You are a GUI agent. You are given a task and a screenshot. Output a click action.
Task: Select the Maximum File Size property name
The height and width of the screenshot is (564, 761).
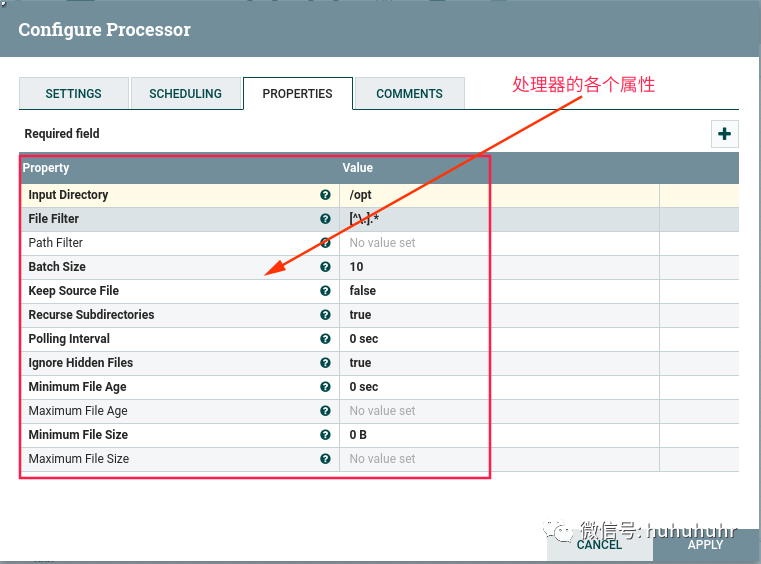pos(79,459)
